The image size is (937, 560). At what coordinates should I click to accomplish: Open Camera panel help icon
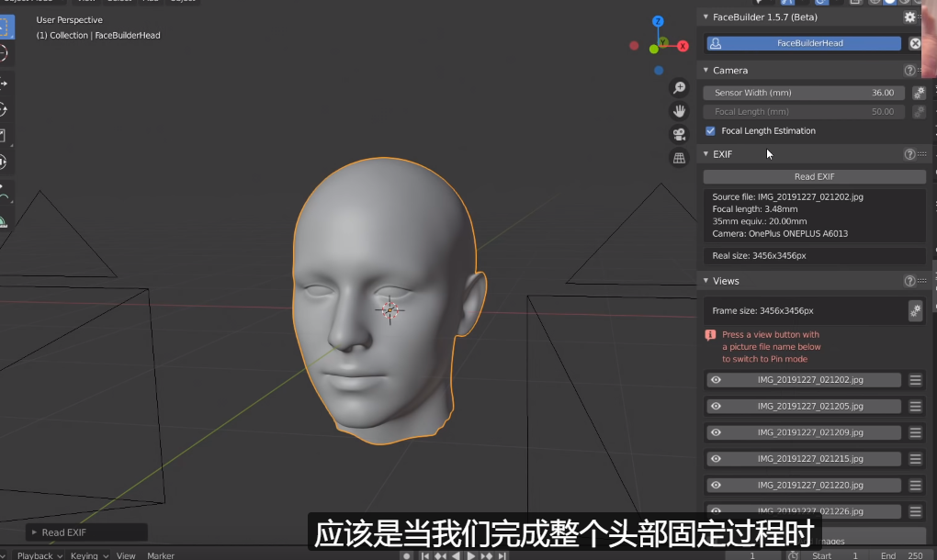(x=909, y=71)
